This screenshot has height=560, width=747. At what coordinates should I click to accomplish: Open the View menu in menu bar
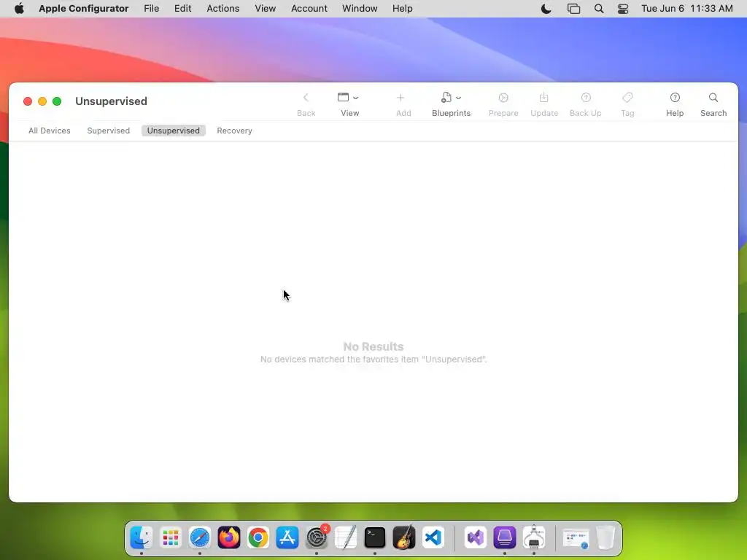pyautogui.click(x=265, y=9)
